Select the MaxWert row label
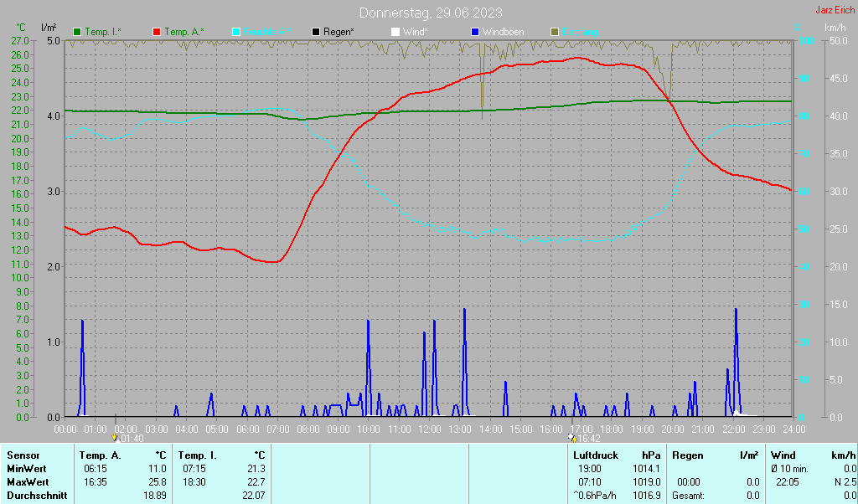Viewport: 858px width, 504px height. (28, 482)
